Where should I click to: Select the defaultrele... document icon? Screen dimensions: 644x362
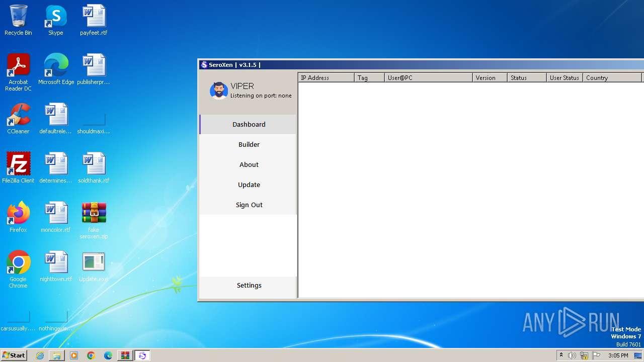(56, 119)
